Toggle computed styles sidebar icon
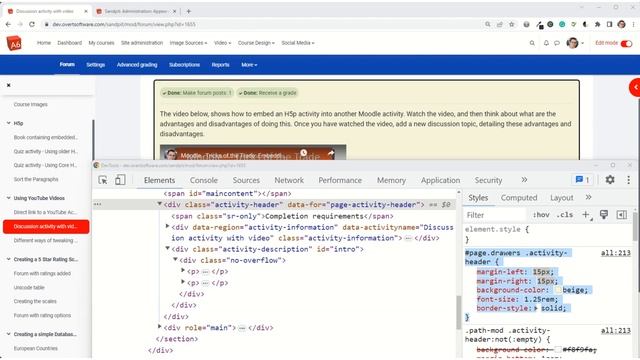Screen dimensions: 640x360 [x=622, y=215]
